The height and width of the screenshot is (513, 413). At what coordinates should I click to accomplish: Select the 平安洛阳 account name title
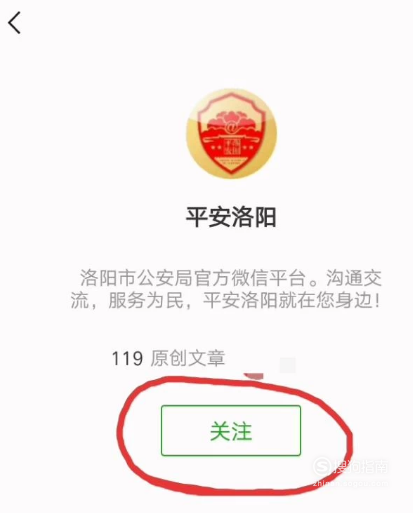click(x=231, y=217)
